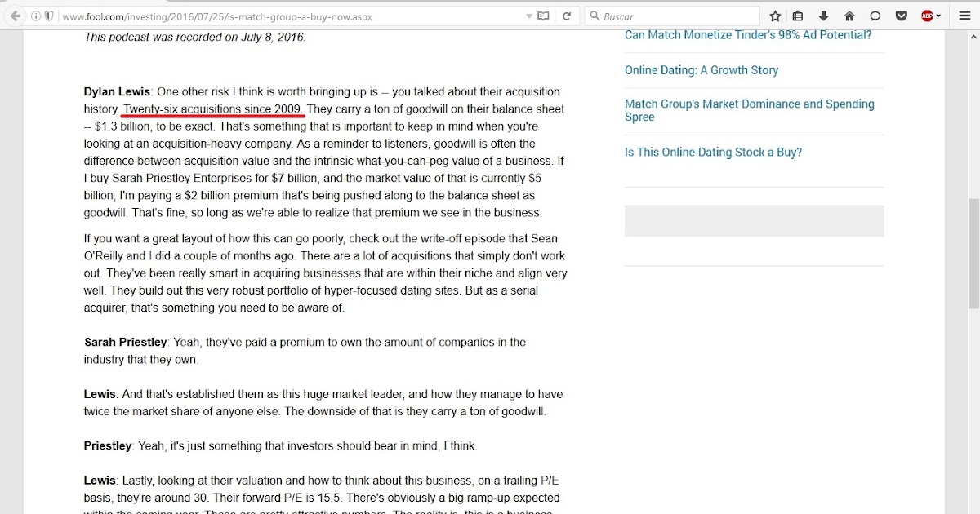980x514 pixels.
Task: Click the bold 'Sarah Priestley' speaker name
Action: (x=125, y=342)
